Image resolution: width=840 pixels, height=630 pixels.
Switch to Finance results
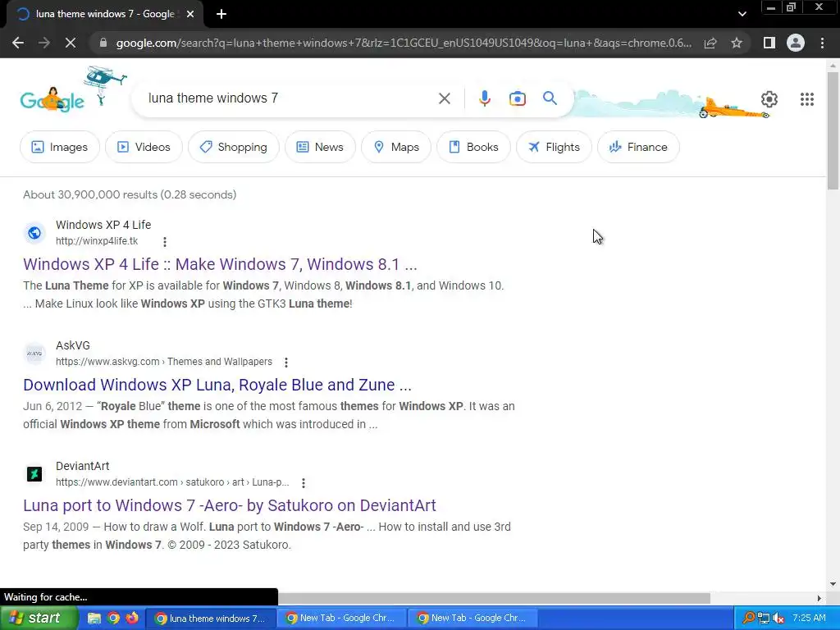[638, 147]
